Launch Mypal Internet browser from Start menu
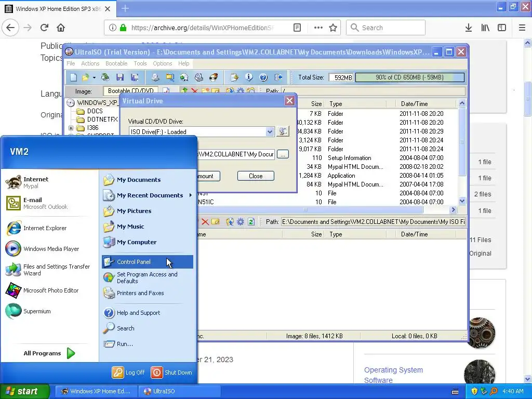This screenshot has height=399, width=532. [x=50, y=182]
